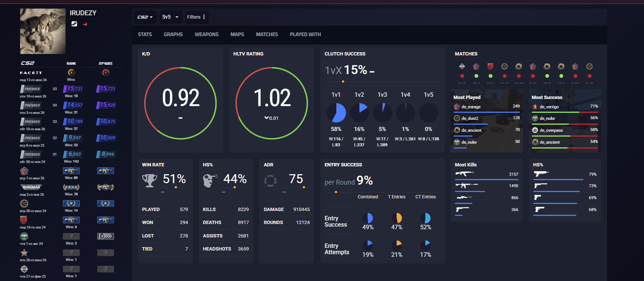Open the Steam profile icon under IRUDEZY
Image resolution: width=644 pixels, height=281 pixels.
tap(74, 24)
